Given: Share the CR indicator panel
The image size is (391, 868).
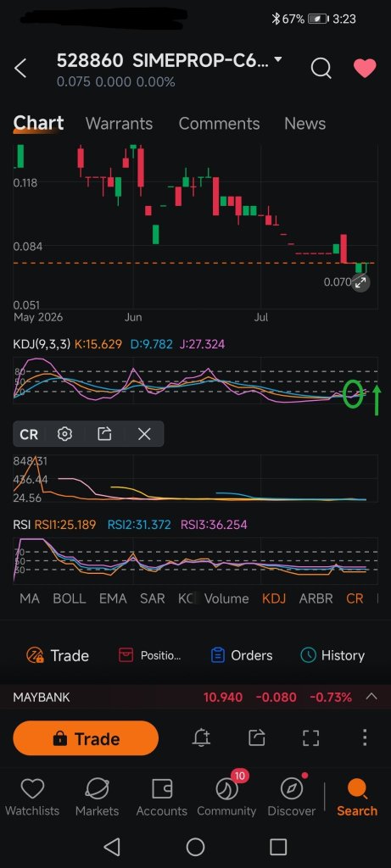Looking at the screenshot, I should [x=104, y=434].
